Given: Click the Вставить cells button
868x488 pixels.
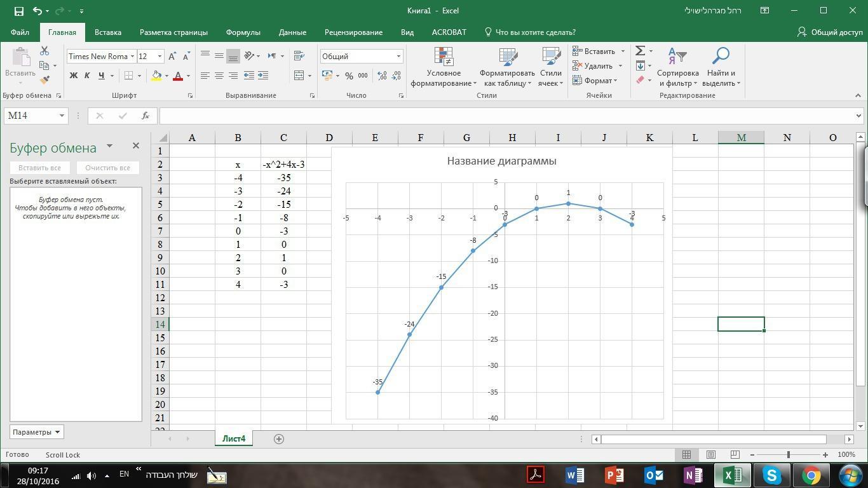Looking at the screenshot, I should 594,51.
